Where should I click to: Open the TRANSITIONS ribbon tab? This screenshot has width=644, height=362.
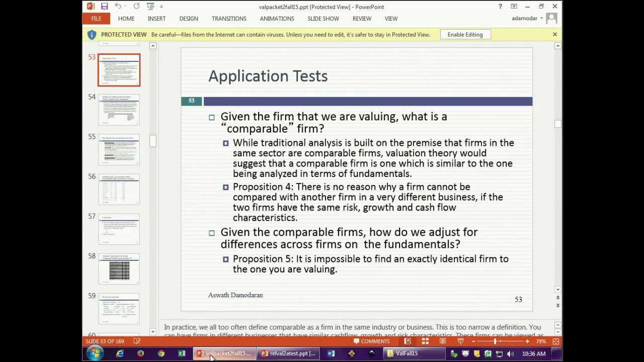coord(229,19)
